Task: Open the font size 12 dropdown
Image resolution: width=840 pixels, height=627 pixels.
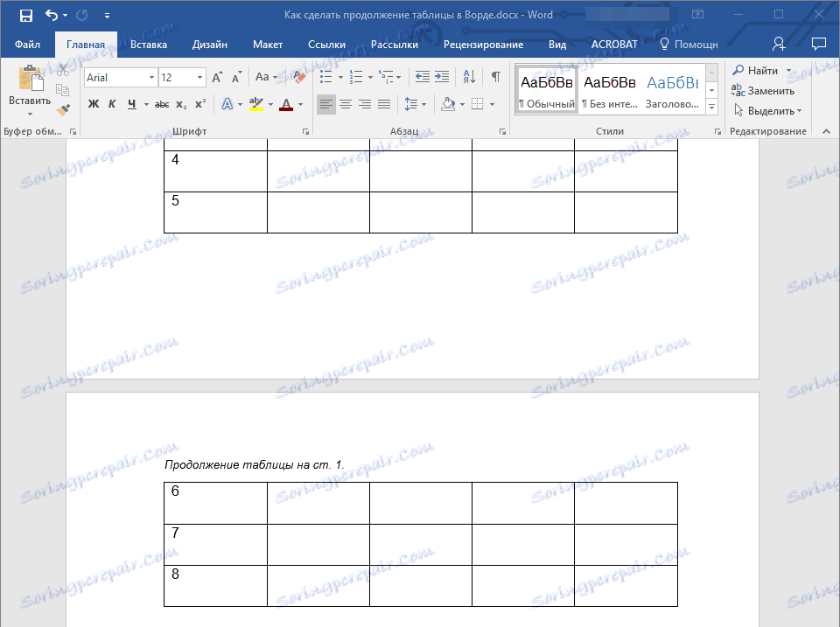Action: point(199,78)
